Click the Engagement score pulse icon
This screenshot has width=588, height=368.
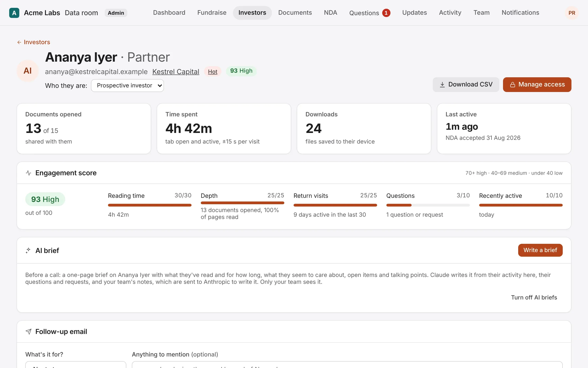28,173
